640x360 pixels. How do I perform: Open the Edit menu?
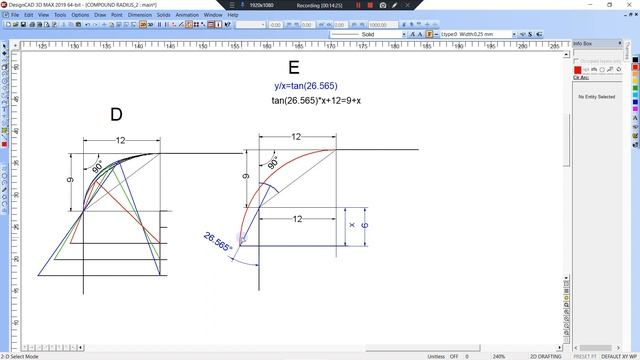pos(29,15)
